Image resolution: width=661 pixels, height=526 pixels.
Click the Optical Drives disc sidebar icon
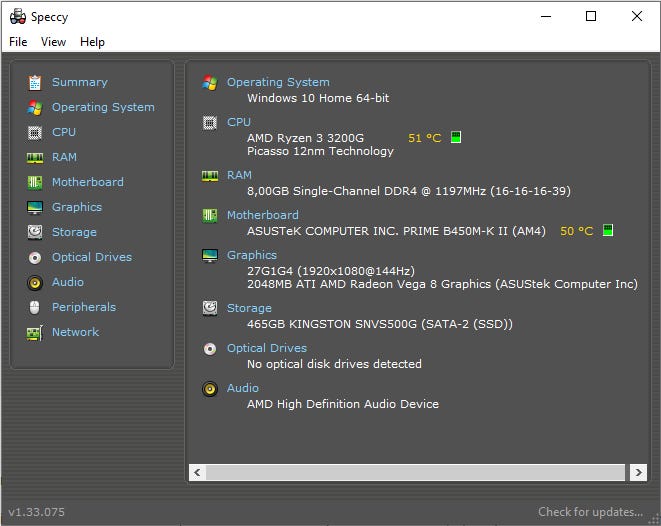(35, 257)
